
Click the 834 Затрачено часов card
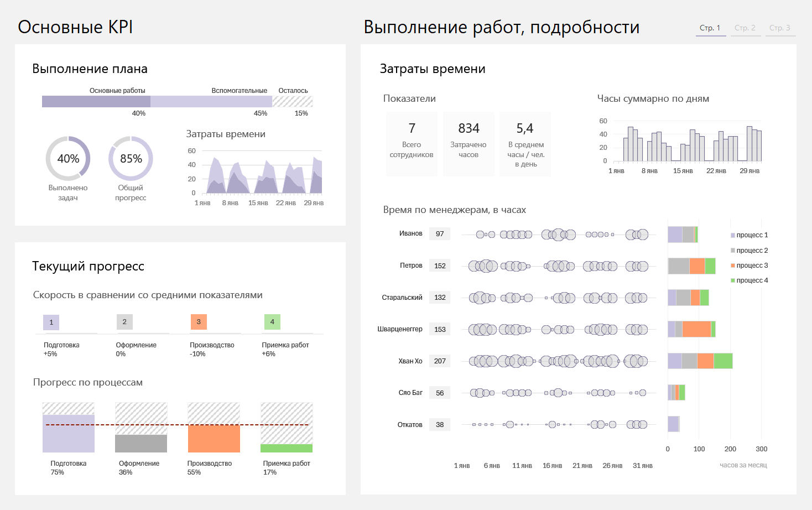coord(469,144)
